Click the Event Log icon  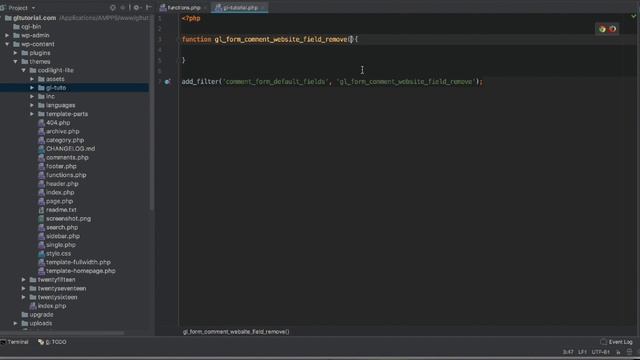(604, 342)
